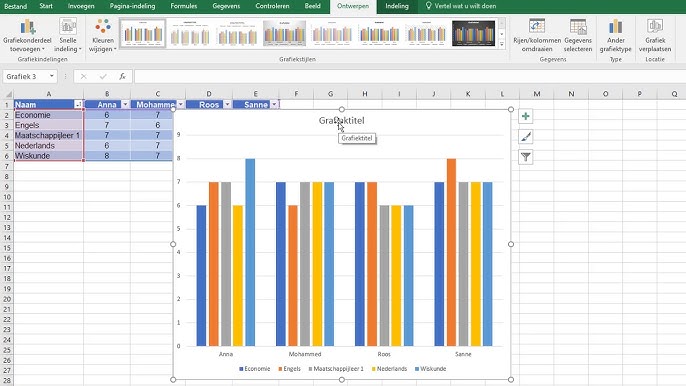Viewport: 686px width, 386px height.
Task: Click Grafiek verplaatsen
Action: (x=655, y=35)
